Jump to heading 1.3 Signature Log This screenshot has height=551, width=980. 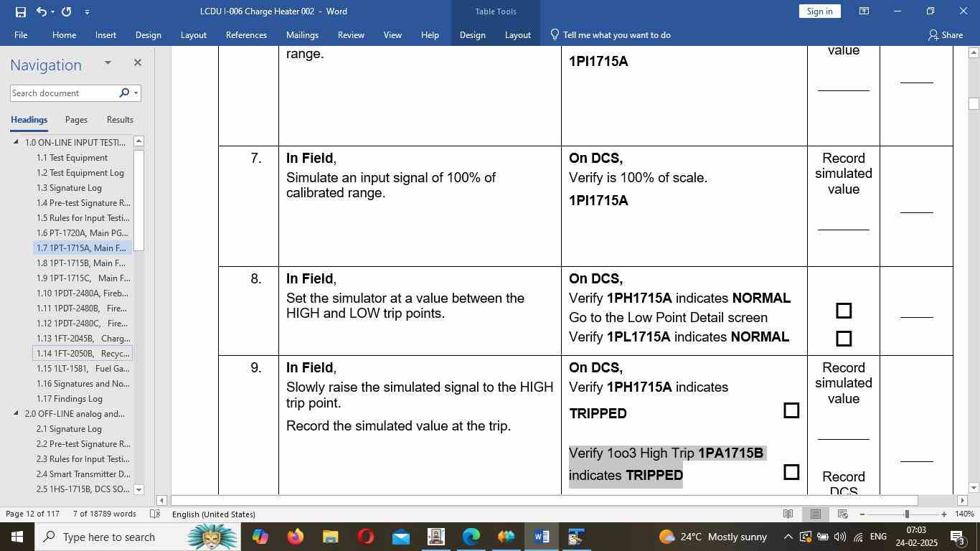point(69,188)
